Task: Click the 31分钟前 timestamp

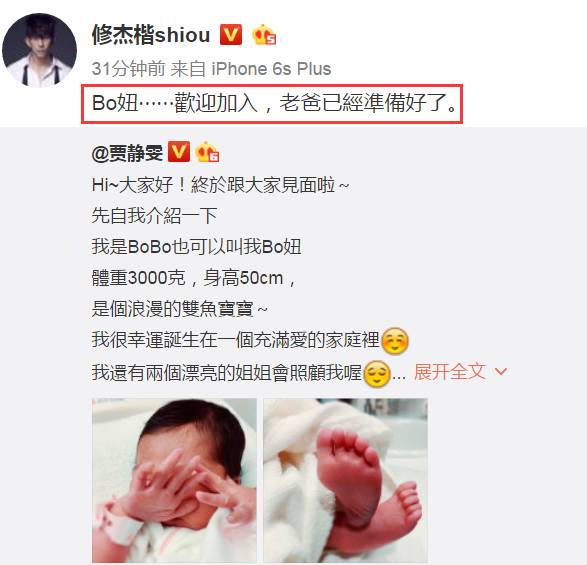Action: coord(128,69)
